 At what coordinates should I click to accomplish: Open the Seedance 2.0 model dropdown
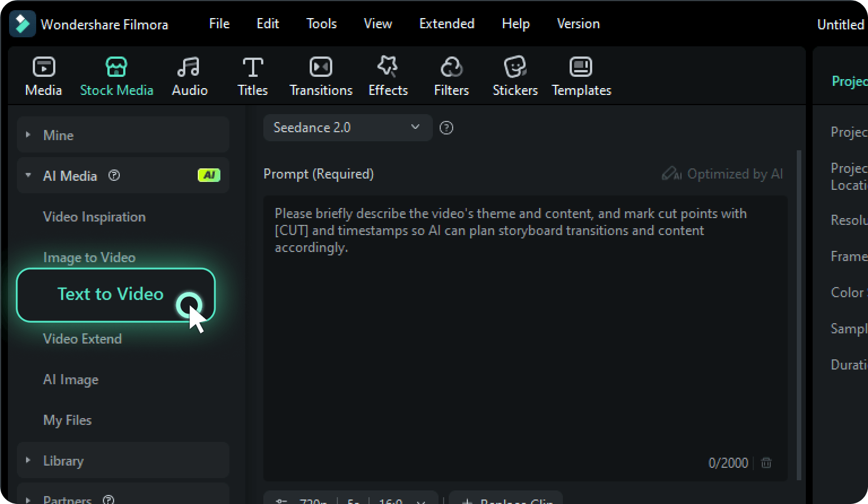pyautogui.click(x=347, y=128)
